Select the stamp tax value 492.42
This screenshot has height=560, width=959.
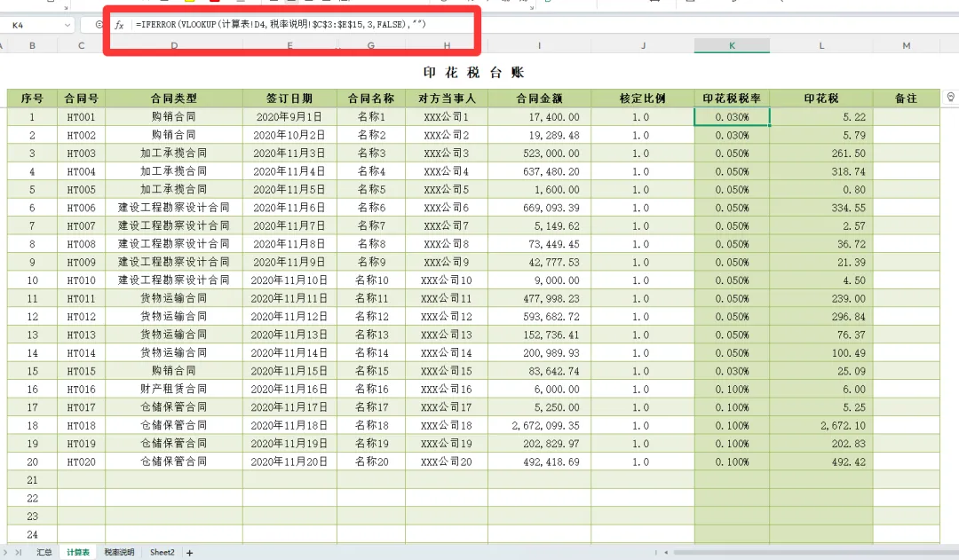pyautogui.click(x=820, y=461)
